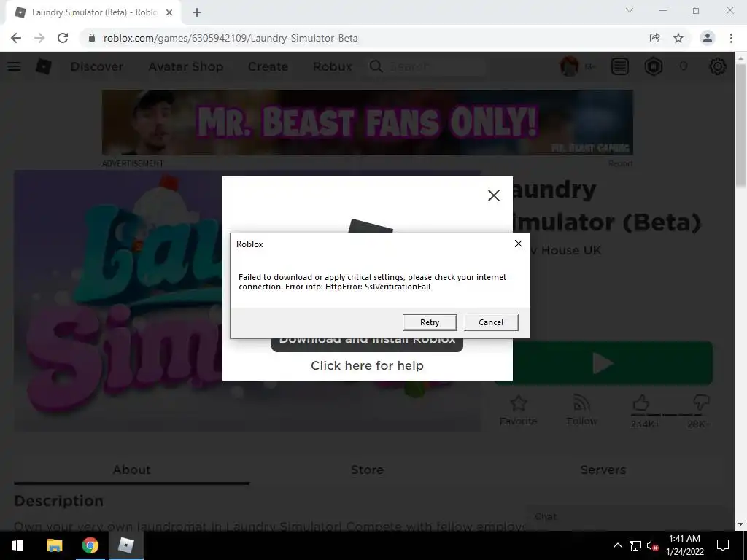Click the network tray icon
The height and width of the screenshot is (560, 747).
635,545
